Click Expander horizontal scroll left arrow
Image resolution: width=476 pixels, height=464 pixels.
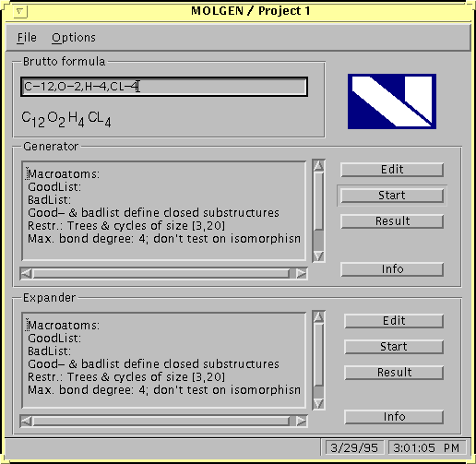coord(26,421)
